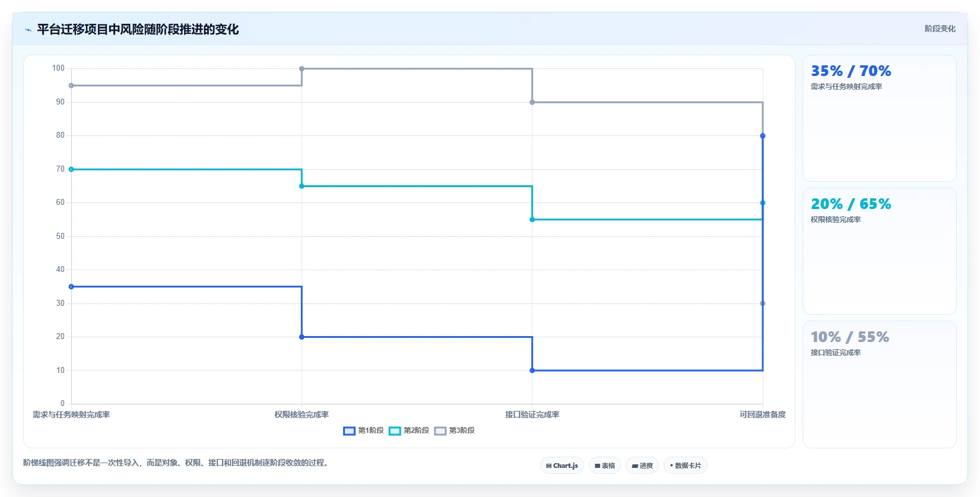Viewport: 980px width, 497px height.
Task: Click the y-axis tick label 50
Action: 61,236
